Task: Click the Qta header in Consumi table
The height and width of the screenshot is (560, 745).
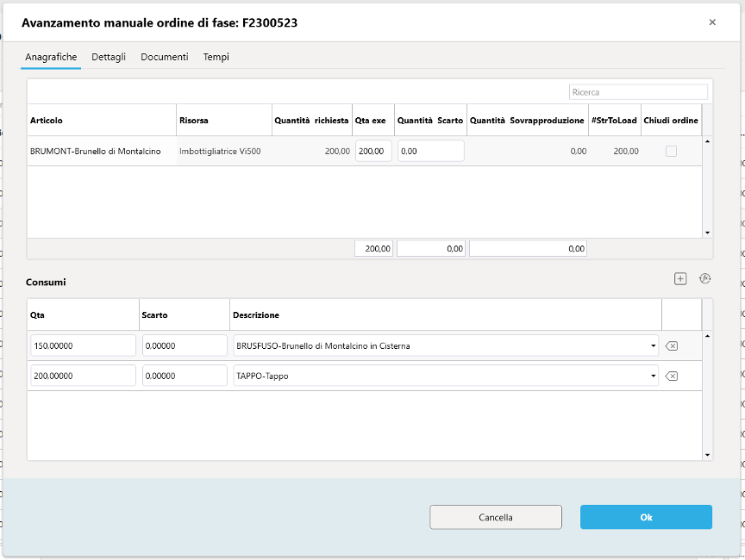Action: click(83, 315)
